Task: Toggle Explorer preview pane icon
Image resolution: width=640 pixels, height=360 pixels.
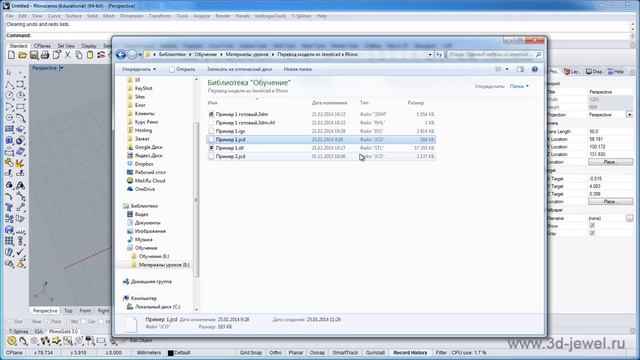Action: [x=520, y=69]
